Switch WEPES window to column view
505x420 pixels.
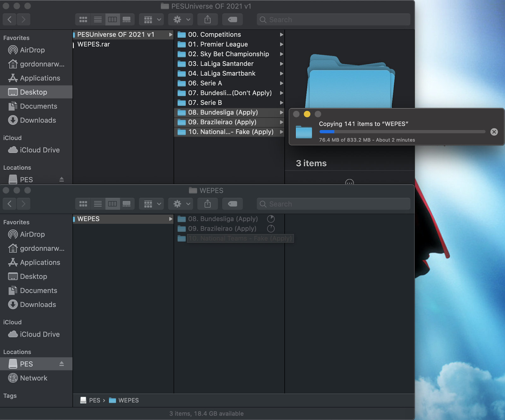click(112, 204)
